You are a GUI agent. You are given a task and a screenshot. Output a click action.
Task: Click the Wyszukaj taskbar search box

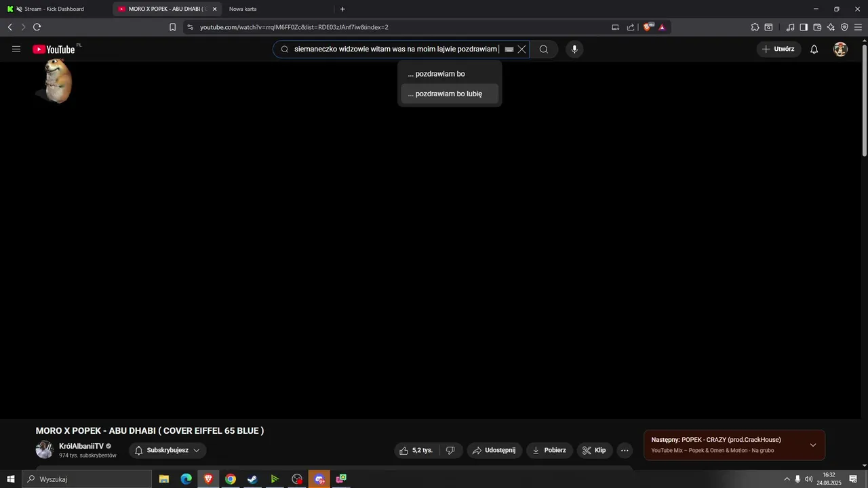[87, 479]
